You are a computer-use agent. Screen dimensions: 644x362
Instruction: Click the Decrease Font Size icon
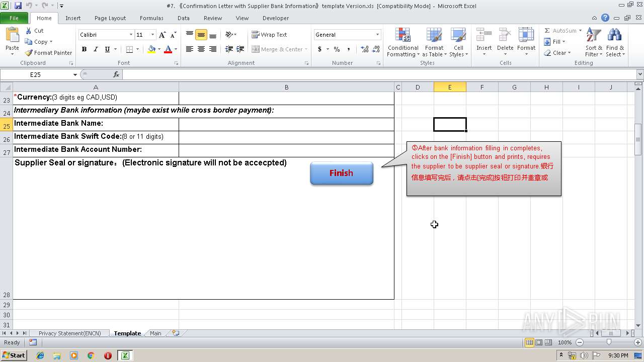click(173, 35)
